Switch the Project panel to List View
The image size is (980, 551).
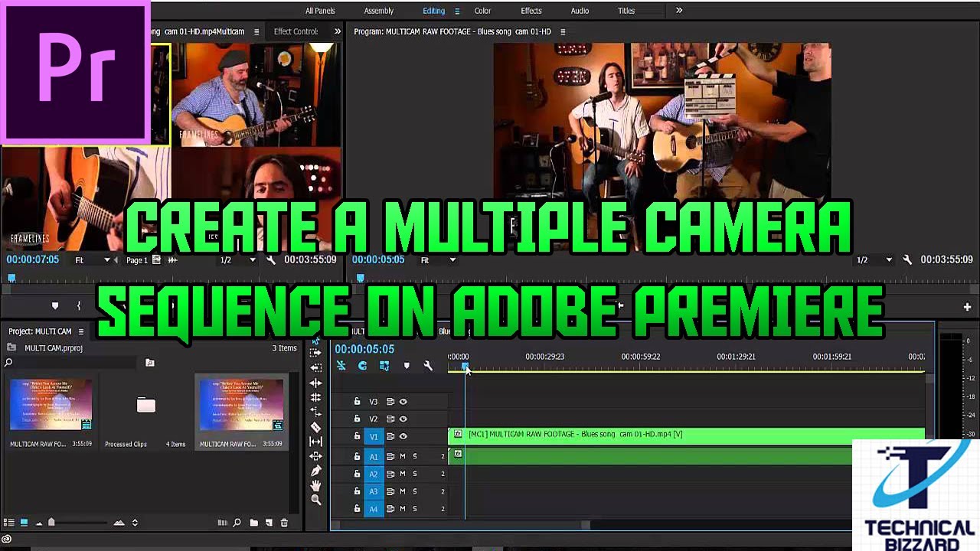coord(9,522)
